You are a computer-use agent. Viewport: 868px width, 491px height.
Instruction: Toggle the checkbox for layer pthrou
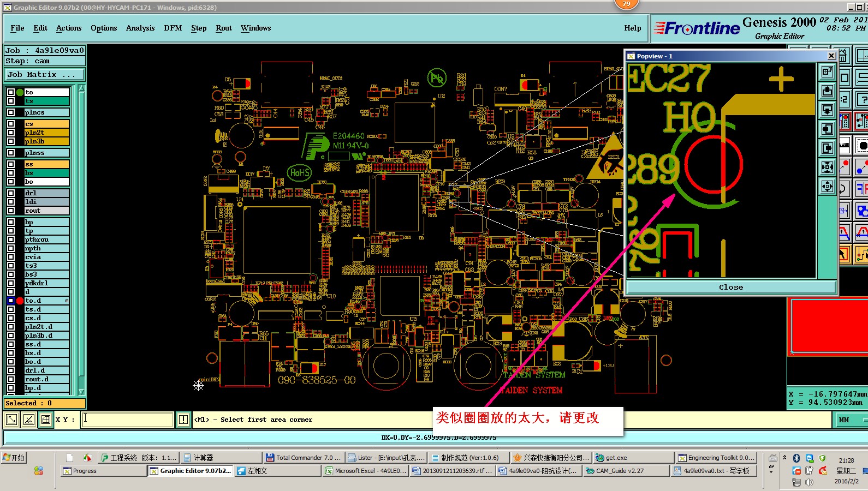tap(11, 239)
